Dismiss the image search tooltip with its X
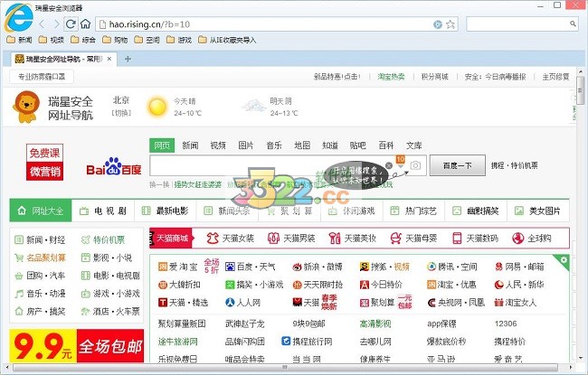588x375 pixels. (x=389, y=165)
